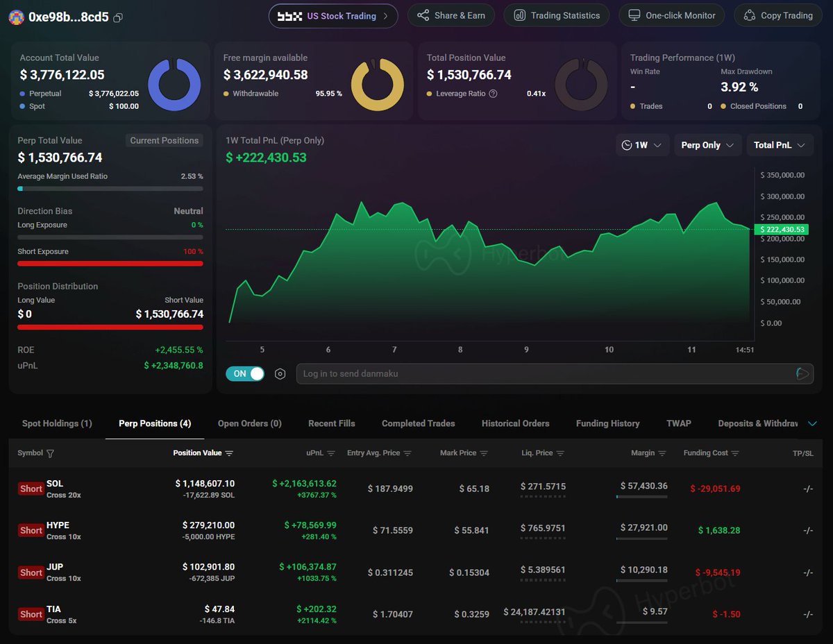Image resolution: width=833 pixels, height=644 pixels.
Task: Click SOL position value $1,148,607.10
Action: 205,484
